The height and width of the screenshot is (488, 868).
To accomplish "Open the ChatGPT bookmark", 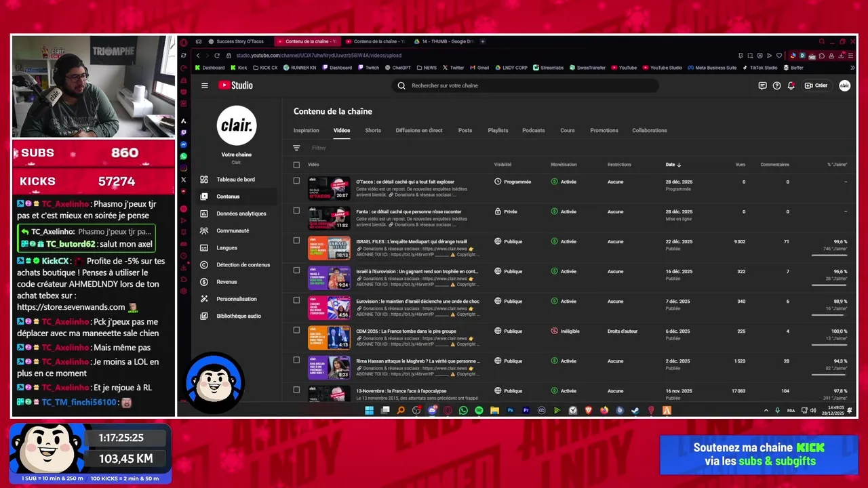I will click(398, 68).
